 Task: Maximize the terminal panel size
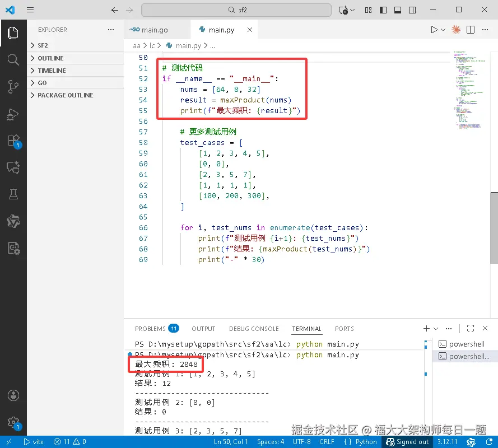pos(471,328)
